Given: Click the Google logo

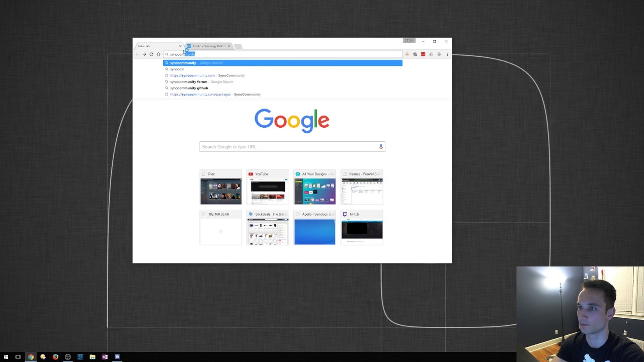Looking at the screenshot, I should pyautogui.click(x=292, y=121).
